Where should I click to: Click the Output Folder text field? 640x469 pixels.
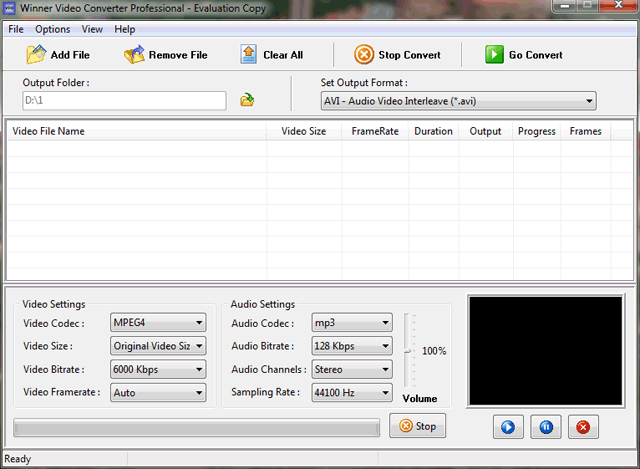[x=124, y=100]
